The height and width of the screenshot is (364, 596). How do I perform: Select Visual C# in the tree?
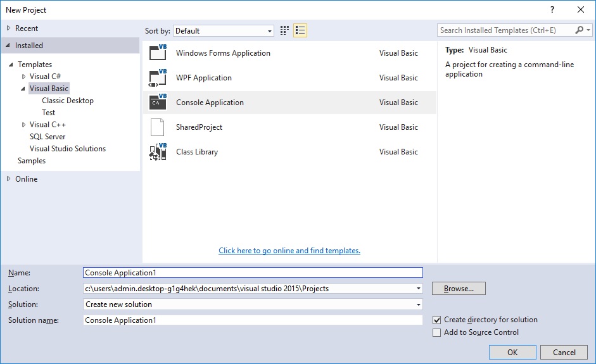45,77
